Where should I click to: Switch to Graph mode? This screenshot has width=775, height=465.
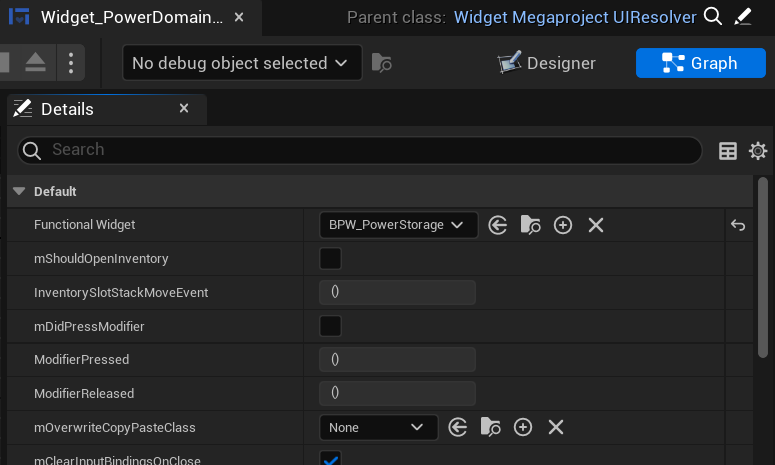tap(700, 63)
